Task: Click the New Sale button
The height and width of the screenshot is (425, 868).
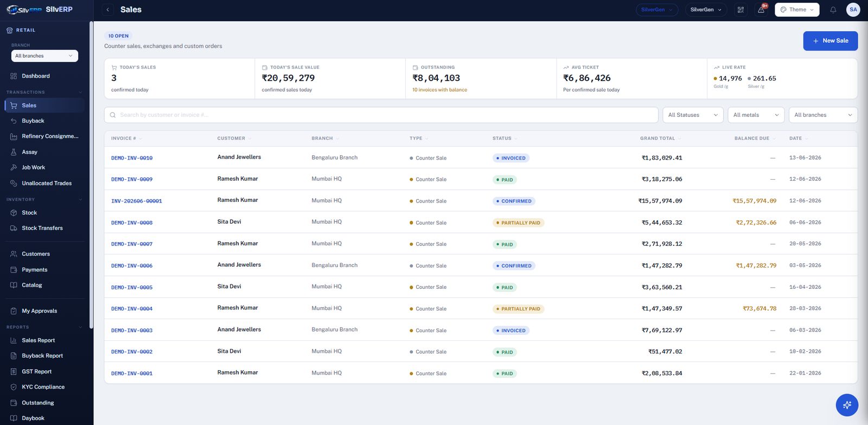Action: [830, 41]
